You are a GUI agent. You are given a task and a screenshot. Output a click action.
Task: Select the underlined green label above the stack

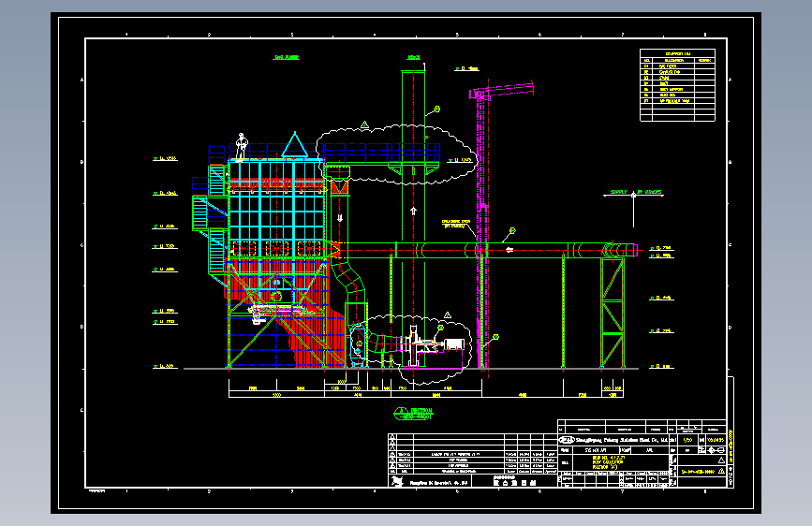coord(413,57)
